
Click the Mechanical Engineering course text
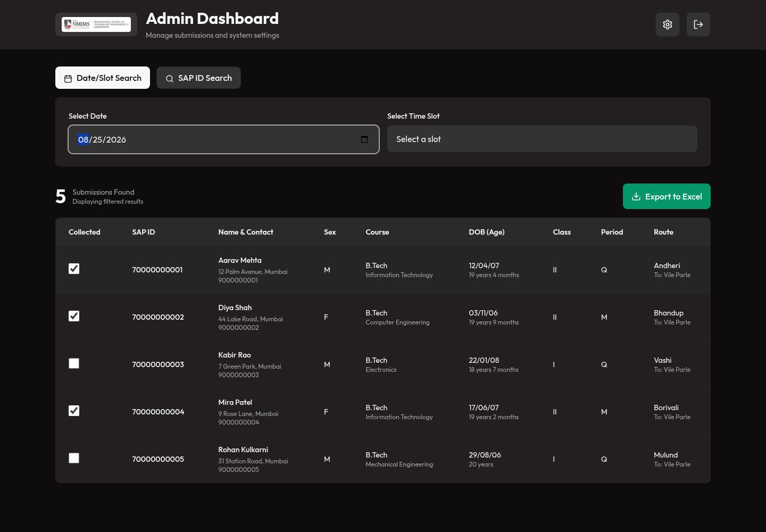click(399, 464)
